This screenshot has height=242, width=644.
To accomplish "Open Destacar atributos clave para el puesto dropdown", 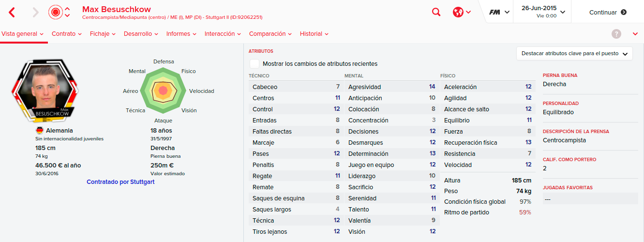I will point(574,54).
